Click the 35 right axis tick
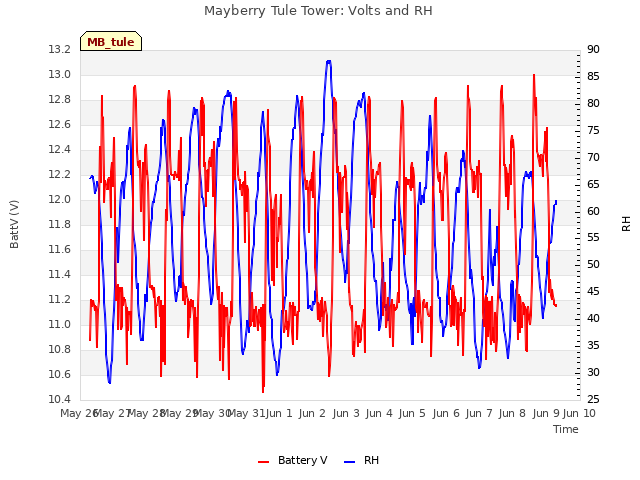This screenshot has width=640, height=480. click(x=593, y=345)
